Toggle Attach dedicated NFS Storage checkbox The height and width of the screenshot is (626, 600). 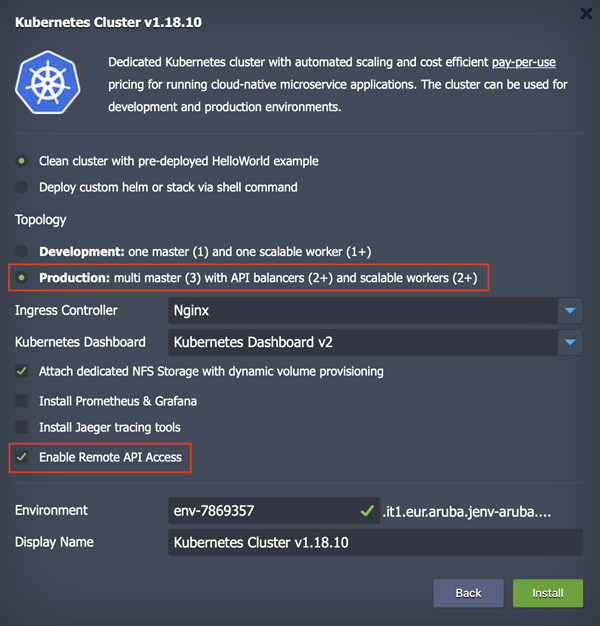pyautogui.click(x=22, y=372)
